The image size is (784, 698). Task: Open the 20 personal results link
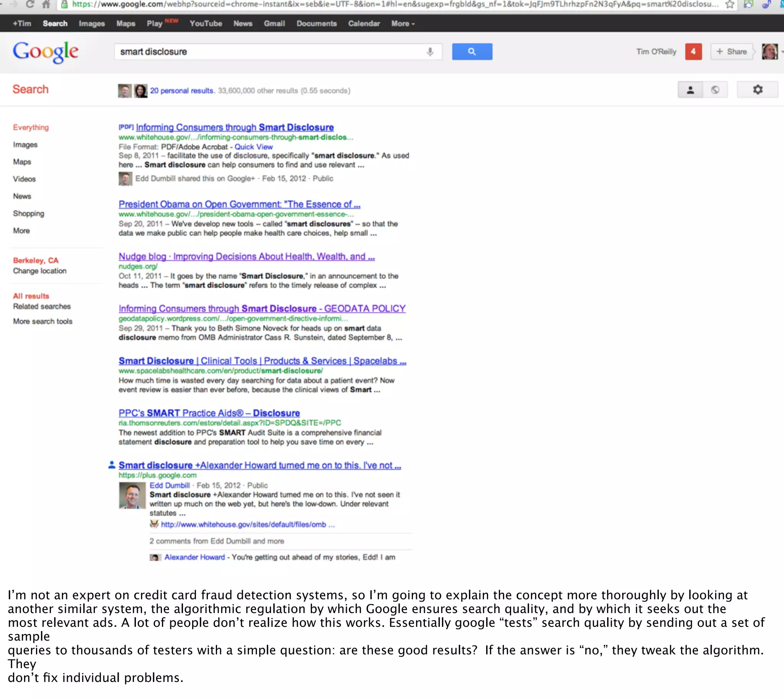tap(182, 91)
